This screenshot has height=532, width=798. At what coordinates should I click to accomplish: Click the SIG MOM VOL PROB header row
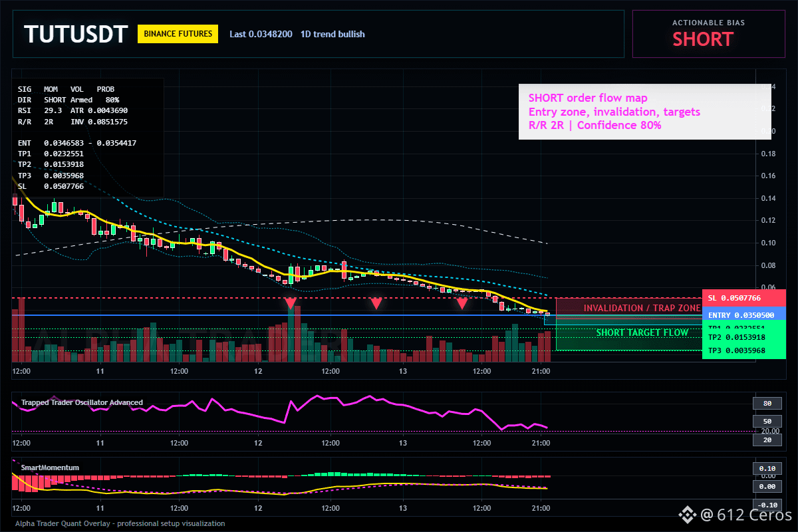click(66, 88)
